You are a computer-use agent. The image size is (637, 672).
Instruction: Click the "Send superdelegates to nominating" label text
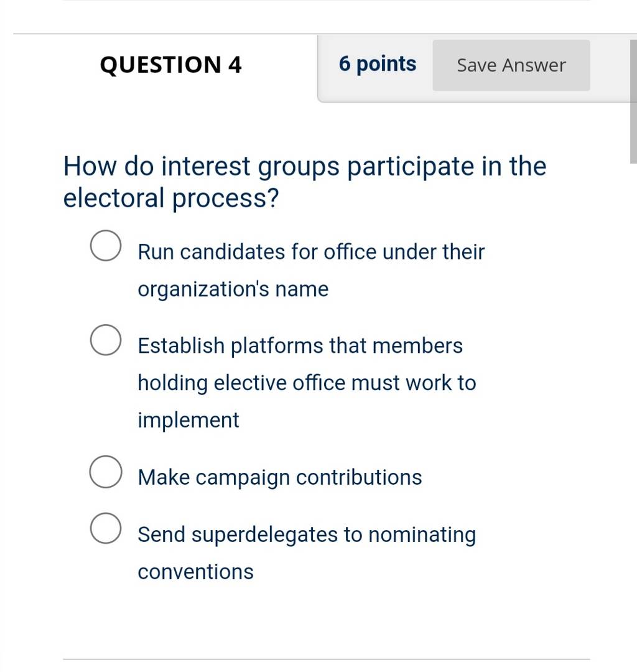[x=307, y=534]
